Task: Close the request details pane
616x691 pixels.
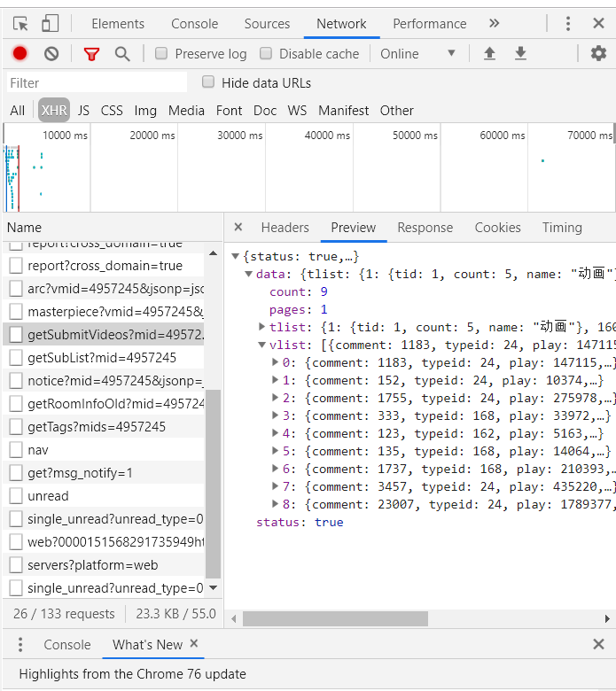Action: tap(238, 227)
